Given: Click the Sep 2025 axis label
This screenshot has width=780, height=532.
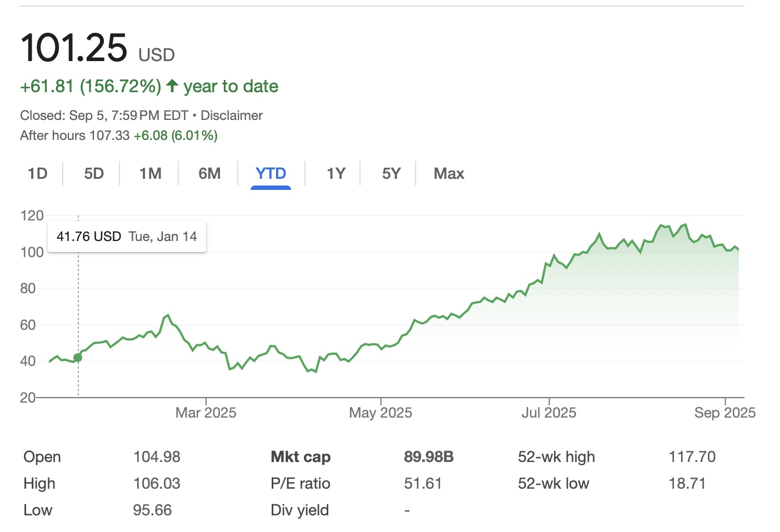Looking at the screenshot, I should [x=726, y=413].
